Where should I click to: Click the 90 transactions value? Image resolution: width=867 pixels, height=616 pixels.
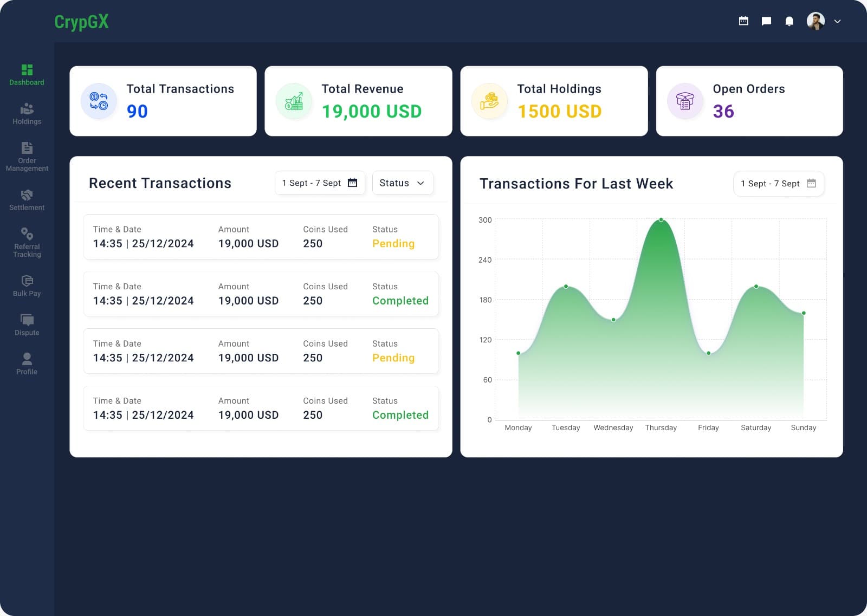click(137, 111)
